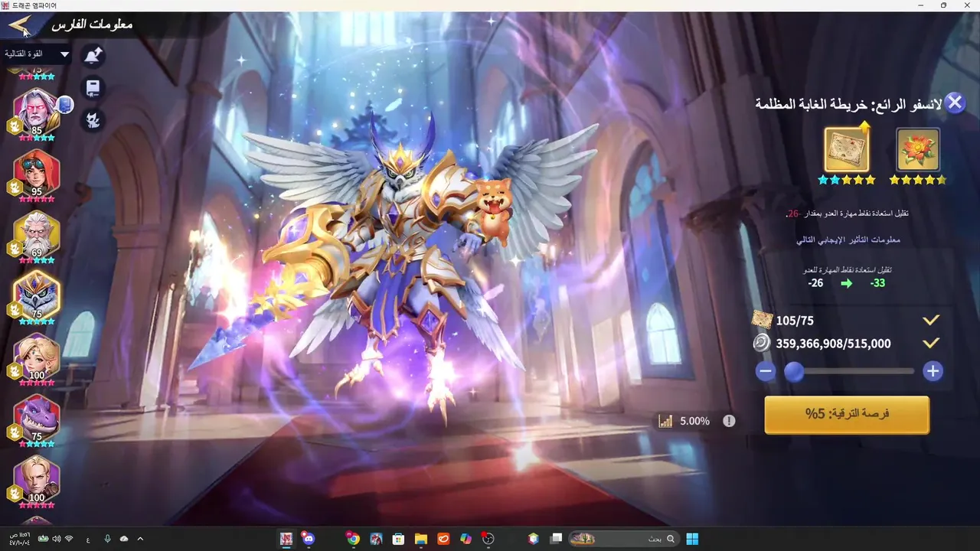Screen dimensions: 980x551
Task: Click the map scroll icon next to 105/75
Action: pyautogui.click(x=761, y=320)
